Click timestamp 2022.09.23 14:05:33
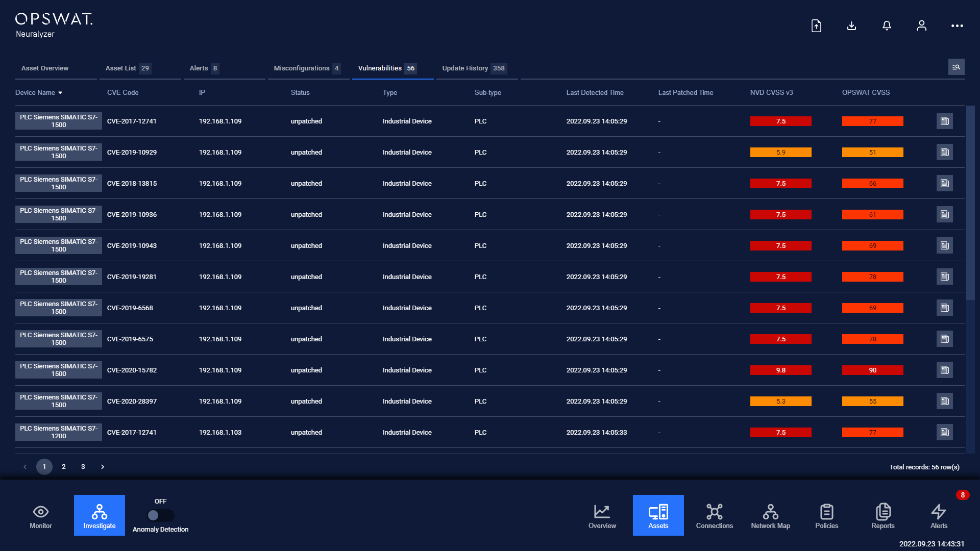 596,433
